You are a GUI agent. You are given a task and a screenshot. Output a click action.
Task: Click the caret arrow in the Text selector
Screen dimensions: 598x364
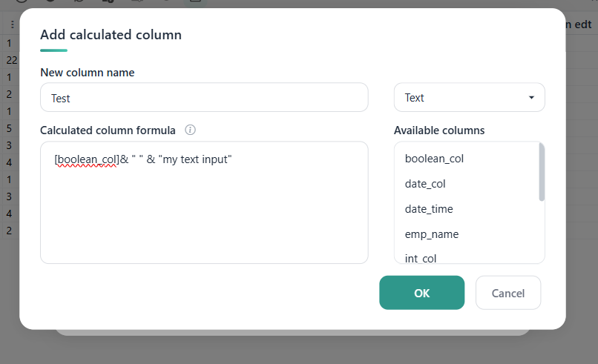(531, 98)
